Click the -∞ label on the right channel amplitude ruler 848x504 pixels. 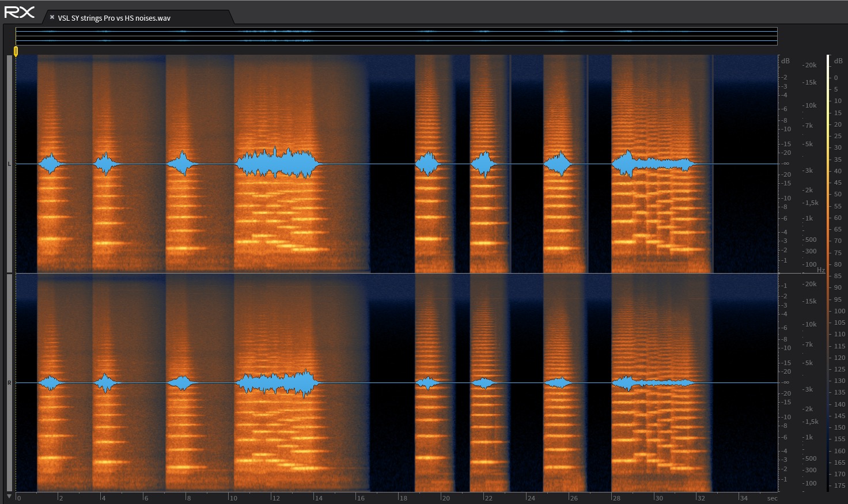[x=786, y=382]
